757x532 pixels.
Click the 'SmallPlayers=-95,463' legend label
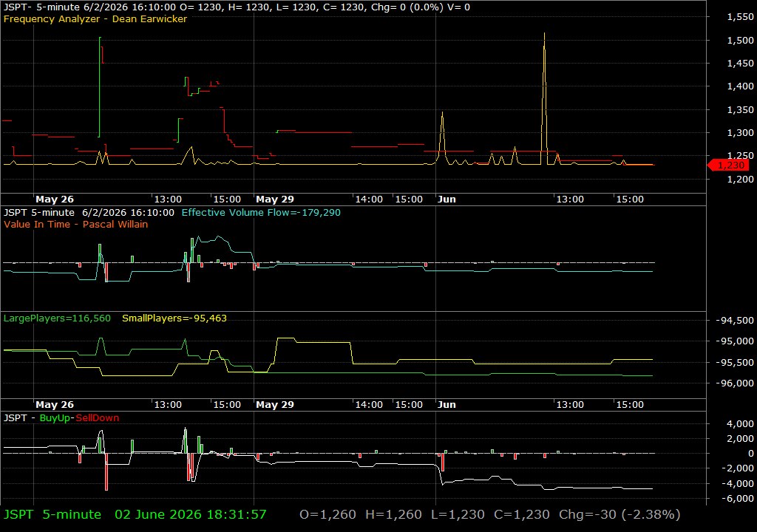pyautogui.click(x=174, y=318)
